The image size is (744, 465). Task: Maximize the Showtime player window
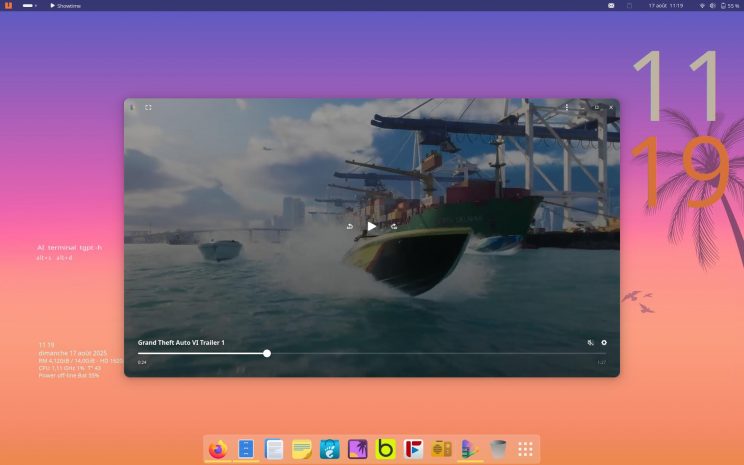pos(597,108)
